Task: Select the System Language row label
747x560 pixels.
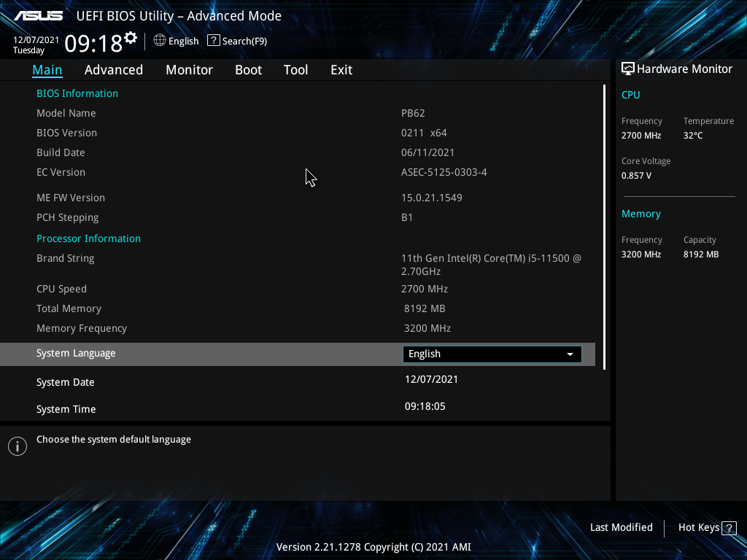Action: 76,354
